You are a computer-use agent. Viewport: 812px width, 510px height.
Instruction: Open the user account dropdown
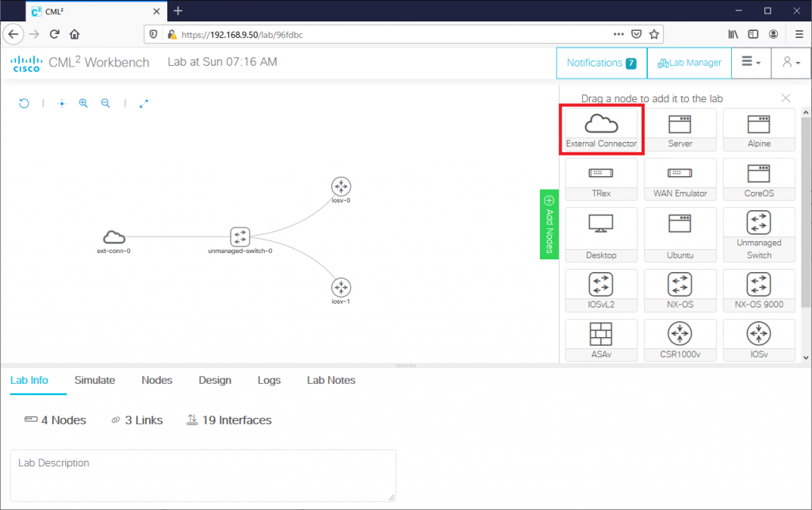click(x=791, y=62)
